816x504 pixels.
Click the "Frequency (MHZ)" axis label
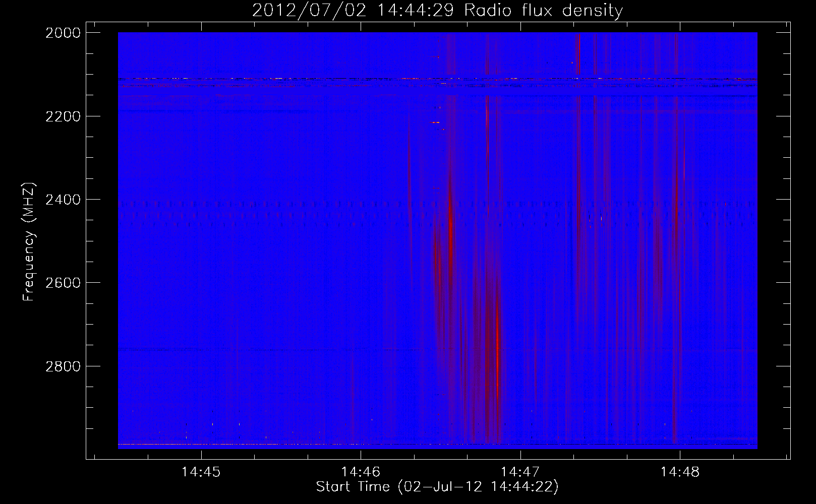coord(29,242)
